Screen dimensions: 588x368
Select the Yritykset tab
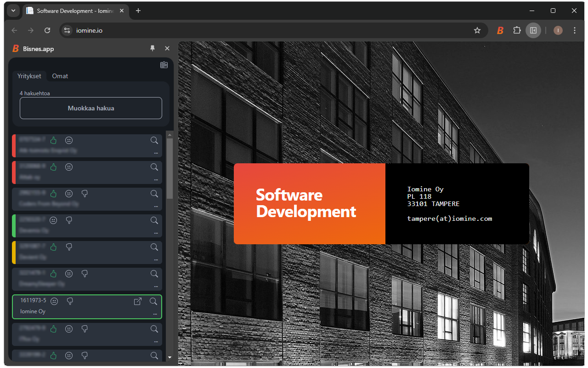(29, 76)
